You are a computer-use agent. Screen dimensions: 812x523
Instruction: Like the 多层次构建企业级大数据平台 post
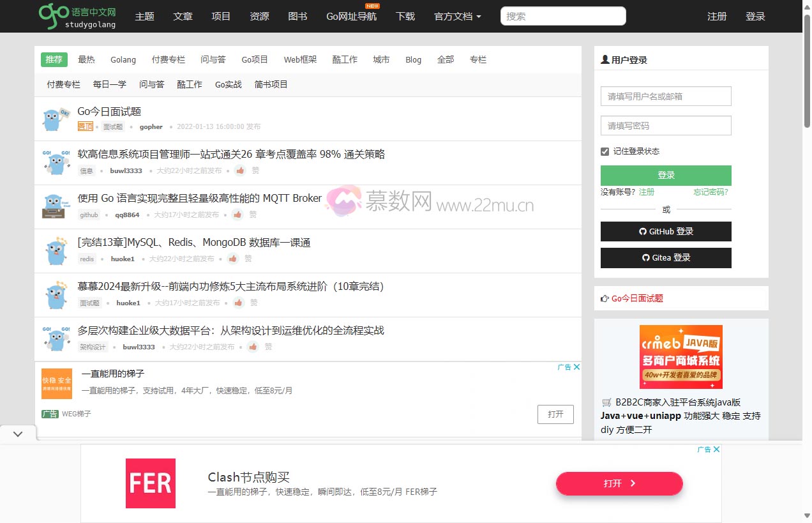[x=253, y=347]
